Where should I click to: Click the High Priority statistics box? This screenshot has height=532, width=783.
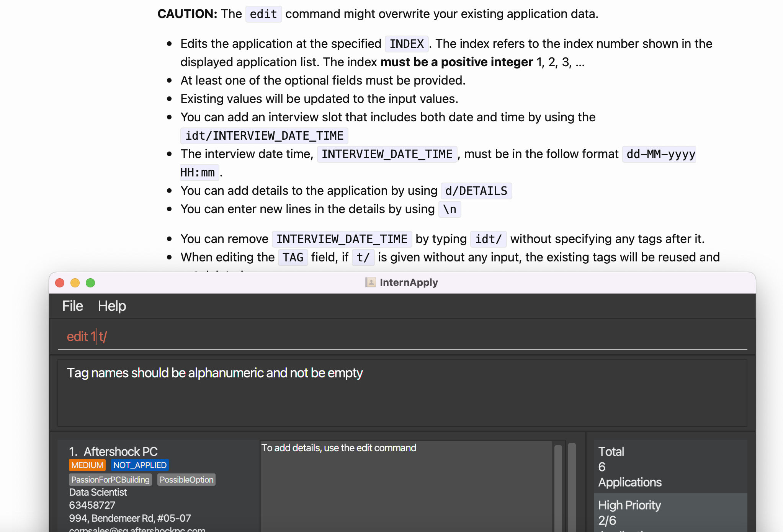click(x=670, y=512)
